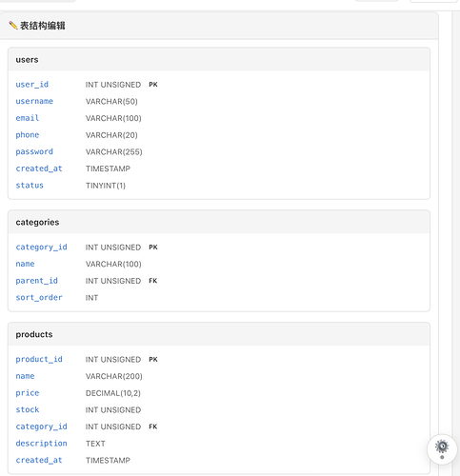This screenshot has width=460, height=476.
Task: Click the password field name
Action: pos(34,151)
